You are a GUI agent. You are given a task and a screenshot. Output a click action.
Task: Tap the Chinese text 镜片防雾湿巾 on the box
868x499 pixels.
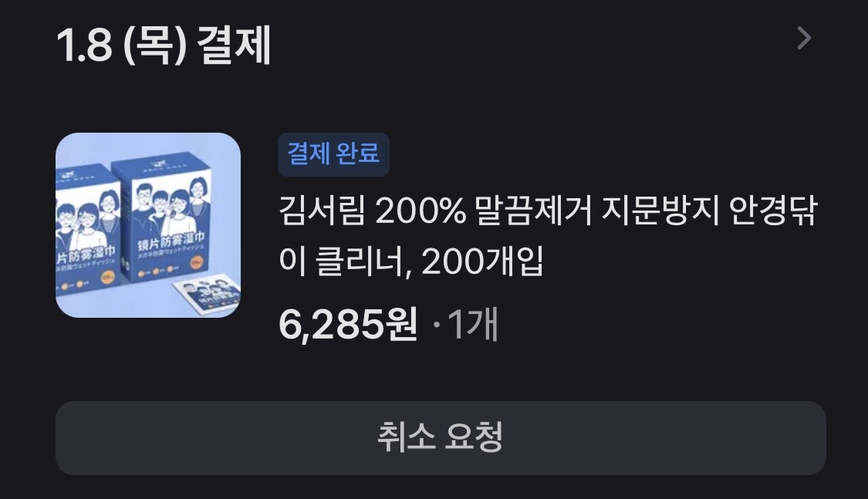171,241
